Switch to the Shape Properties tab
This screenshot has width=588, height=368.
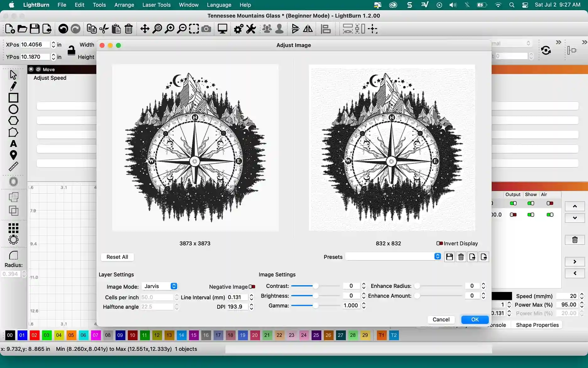pyautogui.click(x=537, y=325)
